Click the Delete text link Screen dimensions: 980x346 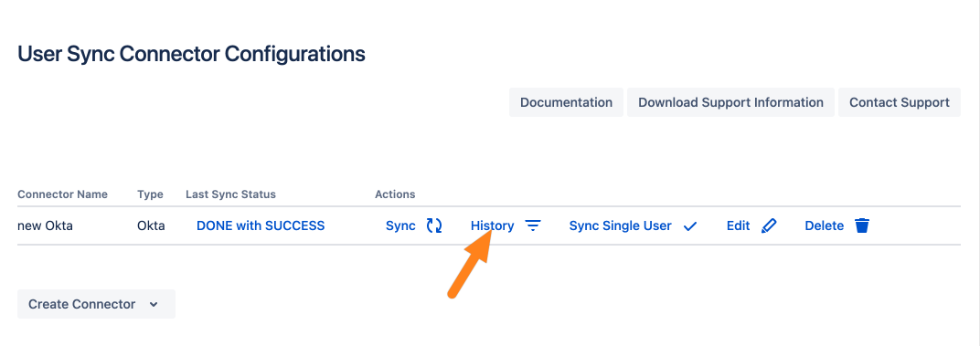pos(825,226)
